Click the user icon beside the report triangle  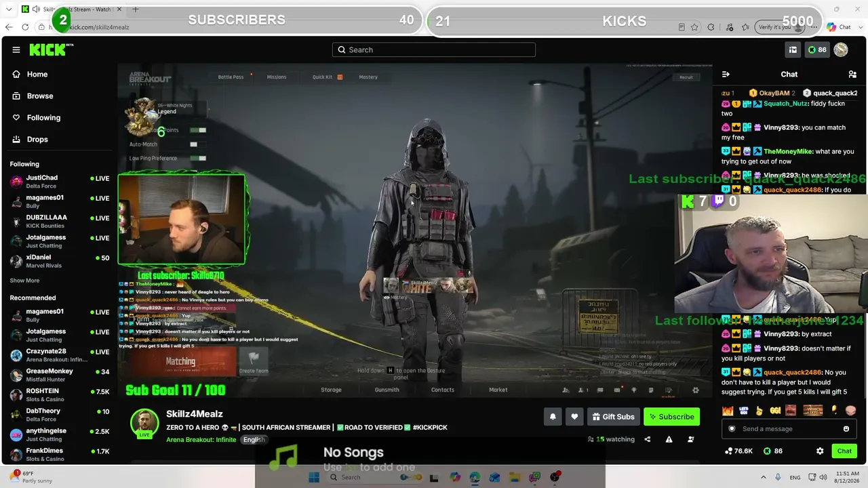690,439
